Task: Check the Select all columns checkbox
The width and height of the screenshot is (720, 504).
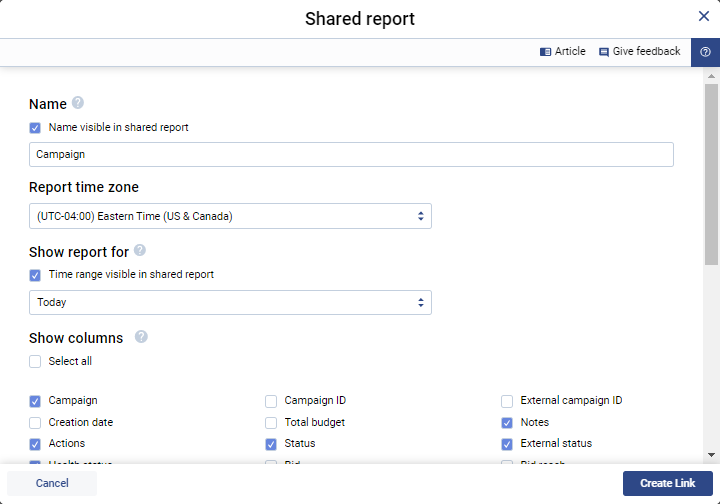Action: click(x=35, y=362)
